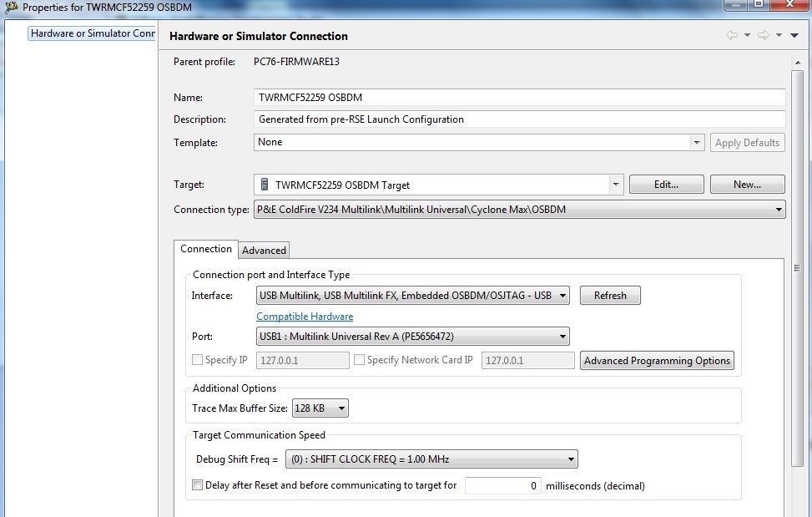Open the back history dropdown arrow

747,35
